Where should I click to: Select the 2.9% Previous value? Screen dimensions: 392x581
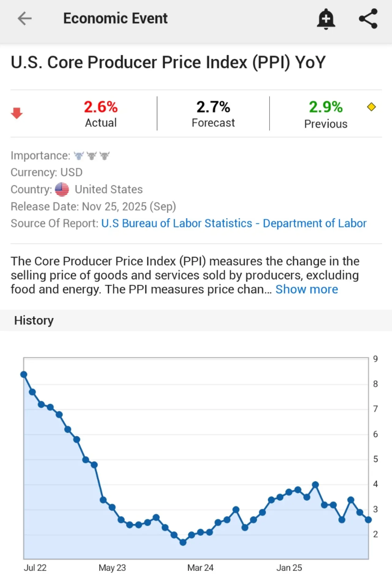coord(326,107)
